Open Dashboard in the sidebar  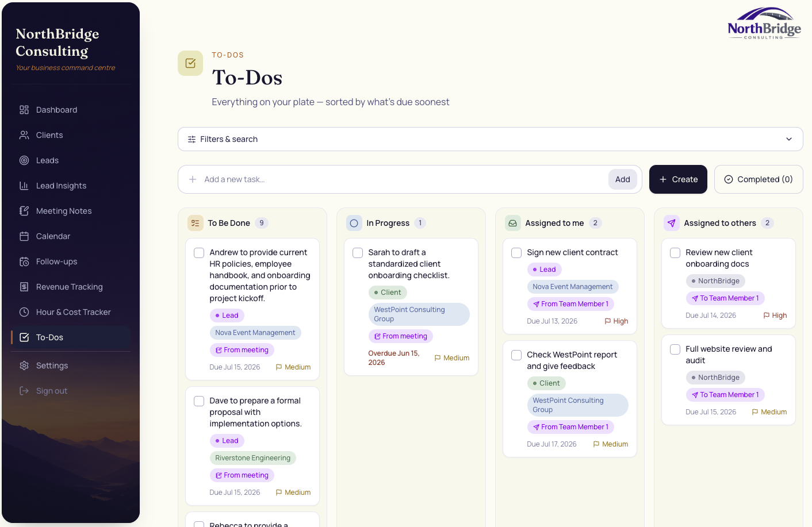(71, 110)
